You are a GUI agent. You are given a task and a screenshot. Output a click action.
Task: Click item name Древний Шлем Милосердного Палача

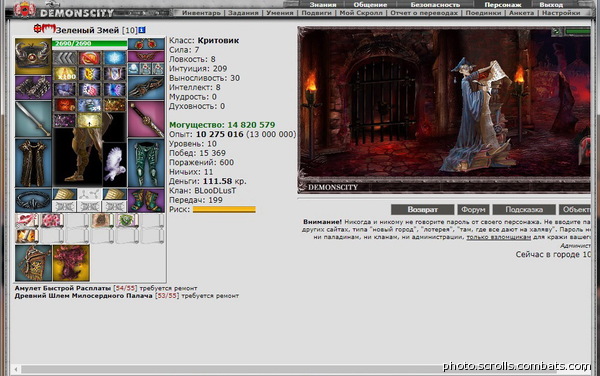83,296
